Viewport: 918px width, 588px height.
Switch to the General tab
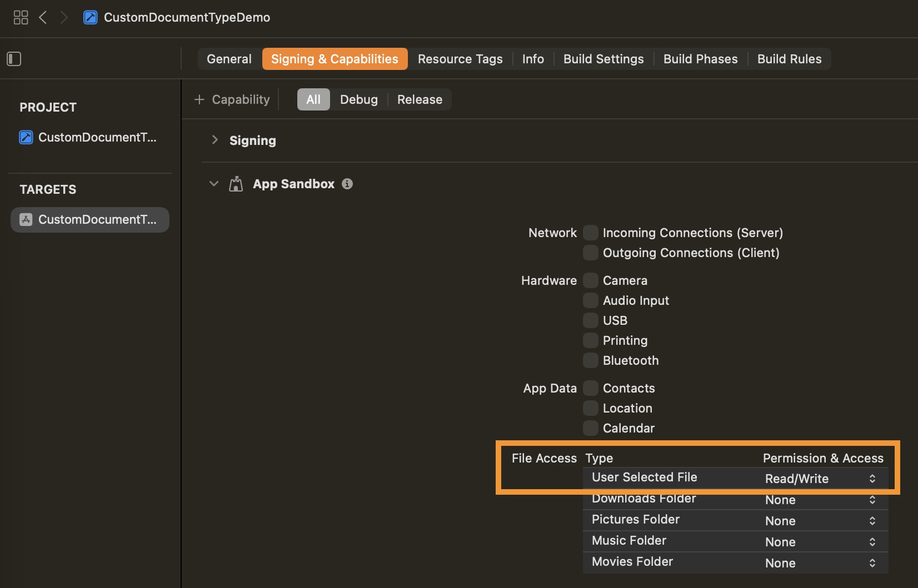click(x=229, y=59)
